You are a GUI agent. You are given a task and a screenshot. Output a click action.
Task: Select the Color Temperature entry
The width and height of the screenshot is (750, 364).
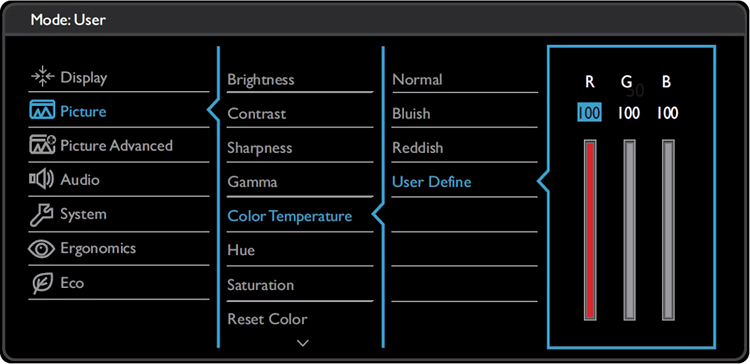[x=289, y=216]
